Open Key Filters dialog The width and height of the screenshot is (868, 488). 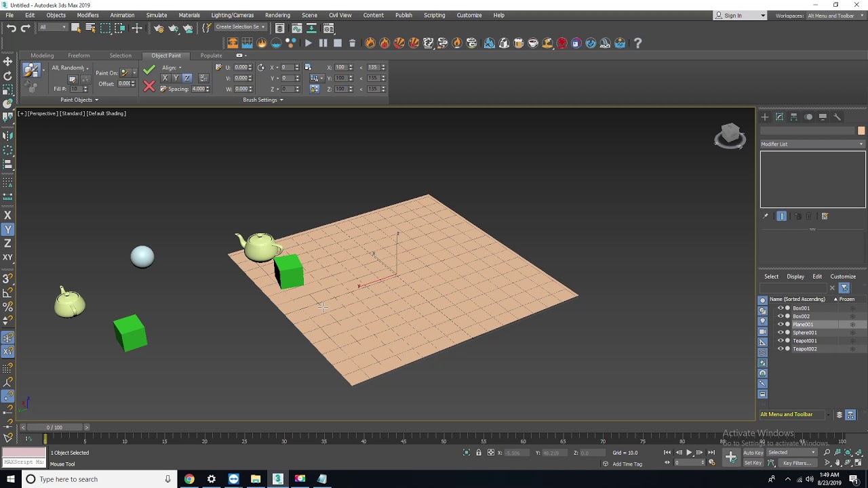coord(797,464)
